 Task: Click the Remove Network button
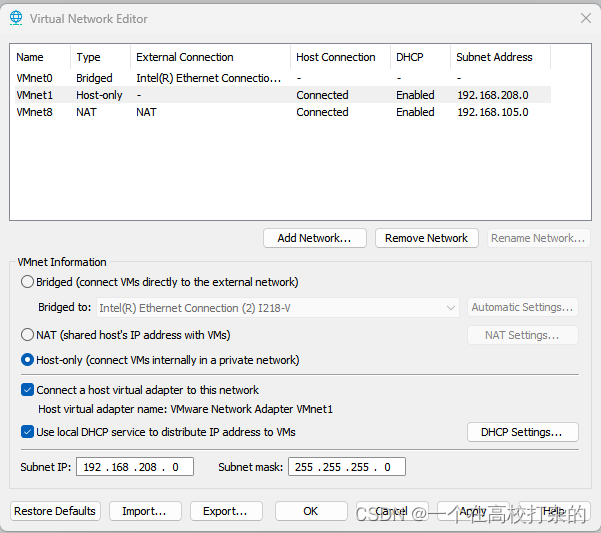tap(427, 238)
